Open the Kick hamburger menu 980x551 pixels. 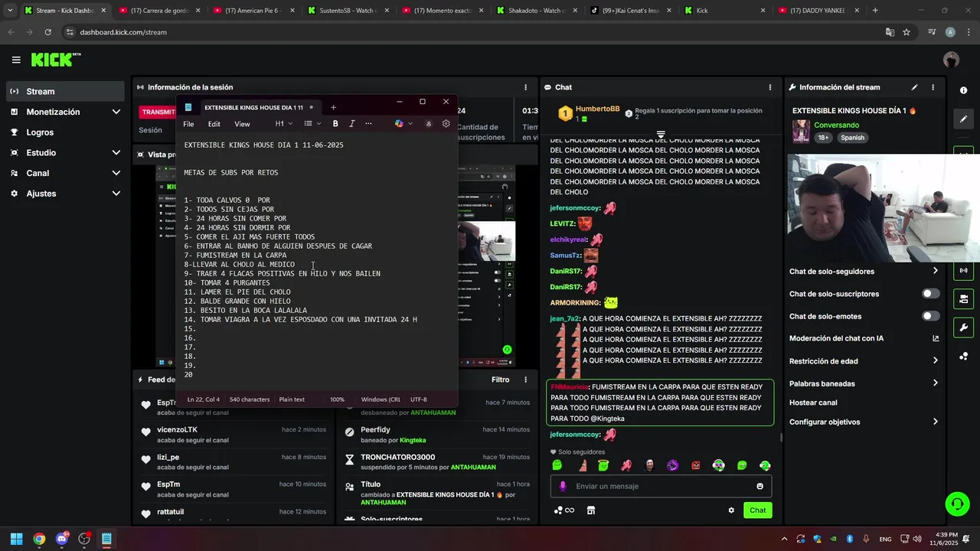pyautogui.click(x=16, y=60)
